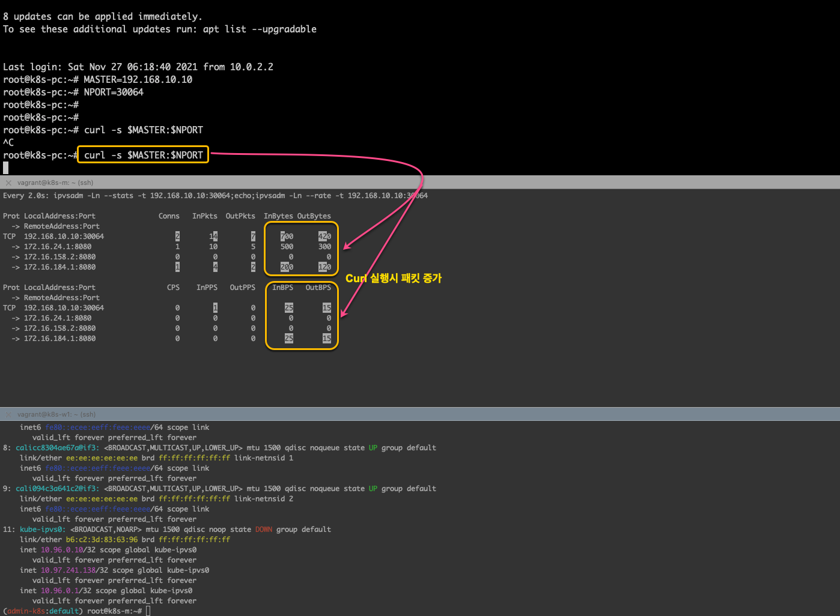Click the 'Curl 실행시 패킷 증가' annotation
Viewport: 840px width, 616px height.
pyautogui.click(x=394, y=278)
